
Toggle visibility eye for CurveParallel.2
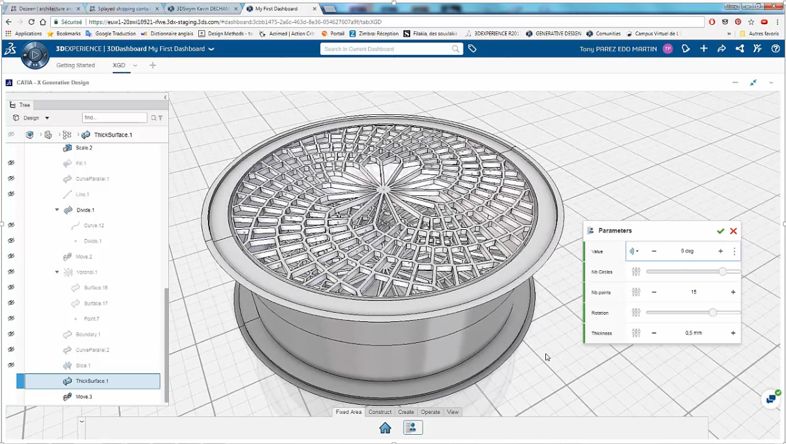(x=11, y=349)
